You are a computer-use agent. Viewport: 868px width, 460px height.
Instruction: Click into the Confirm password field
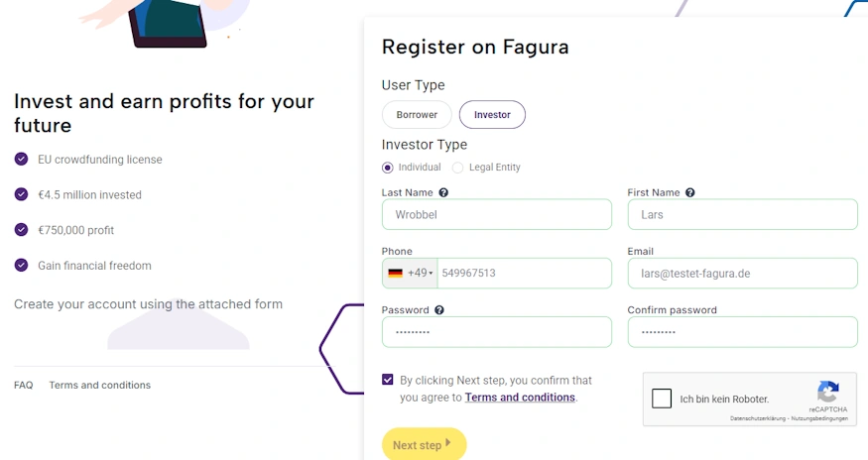742,332
